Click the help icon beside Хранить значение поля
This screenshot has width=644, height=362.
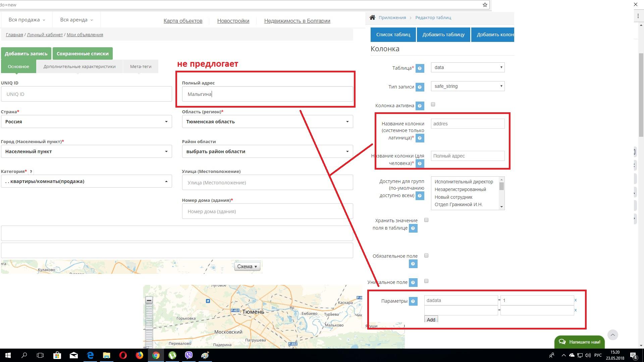coord(413,228)
